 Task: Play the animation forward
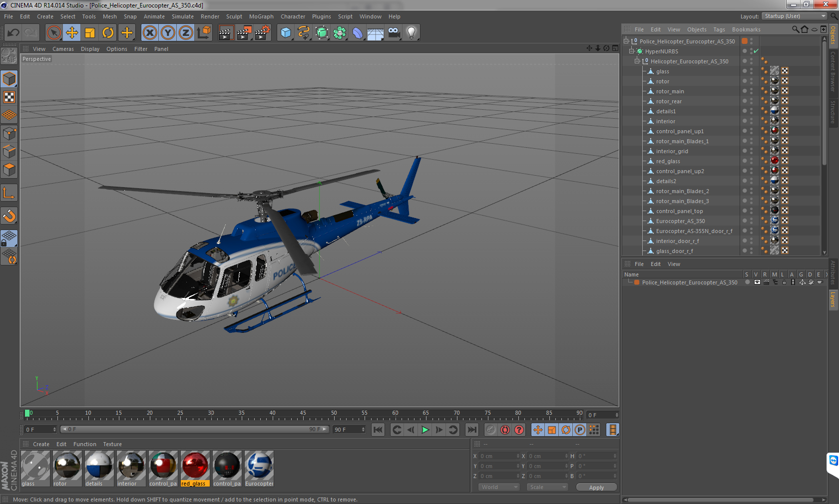coord(425,430)
